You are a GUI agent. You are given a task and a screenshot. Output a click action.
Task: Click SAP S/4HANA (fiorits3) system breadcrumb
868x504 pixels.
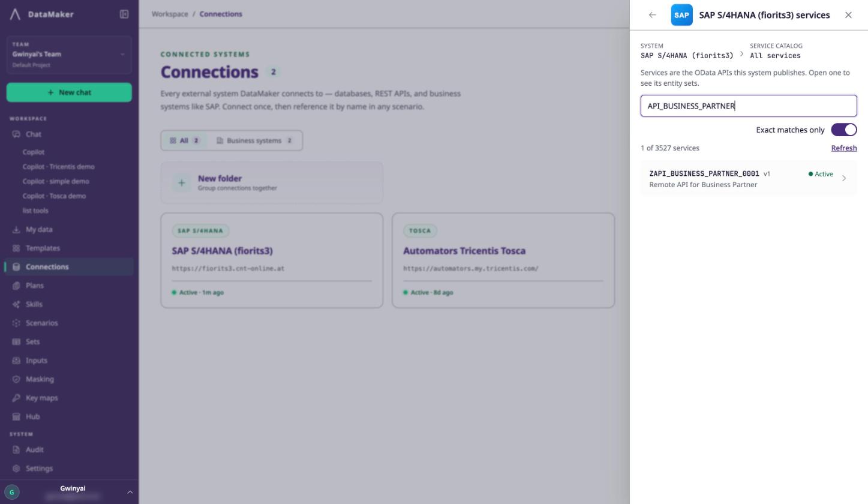(x=687, y=56)
